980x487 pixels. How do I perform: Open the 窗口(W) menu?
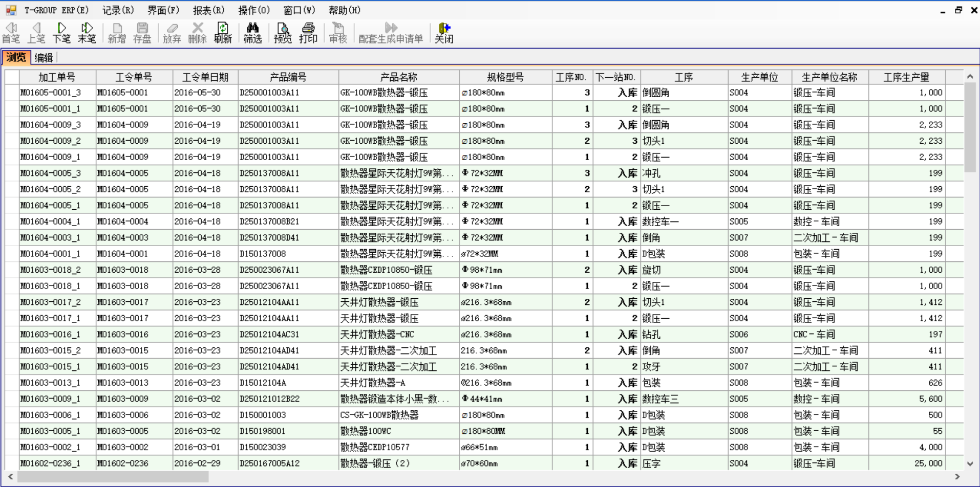[x=299, y=10]
